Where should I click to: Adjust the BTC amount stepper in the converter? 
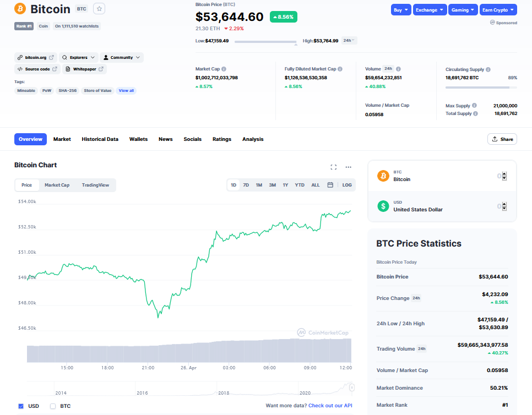(504, 176)
